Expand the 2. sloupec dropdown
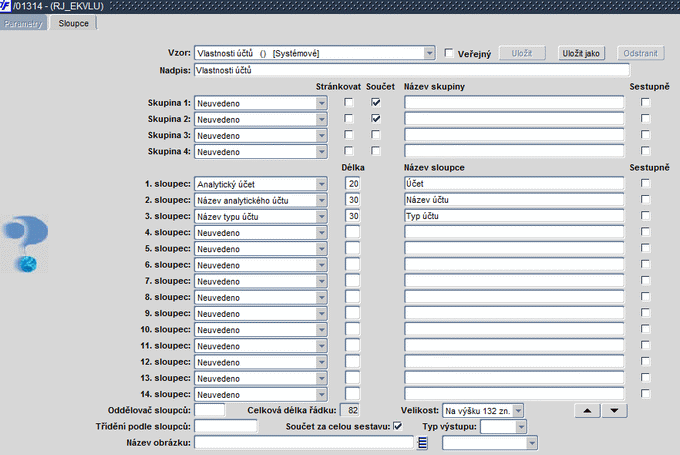This screenshot has width=680, height=455. pyautogui.click(x=321, y=200)
